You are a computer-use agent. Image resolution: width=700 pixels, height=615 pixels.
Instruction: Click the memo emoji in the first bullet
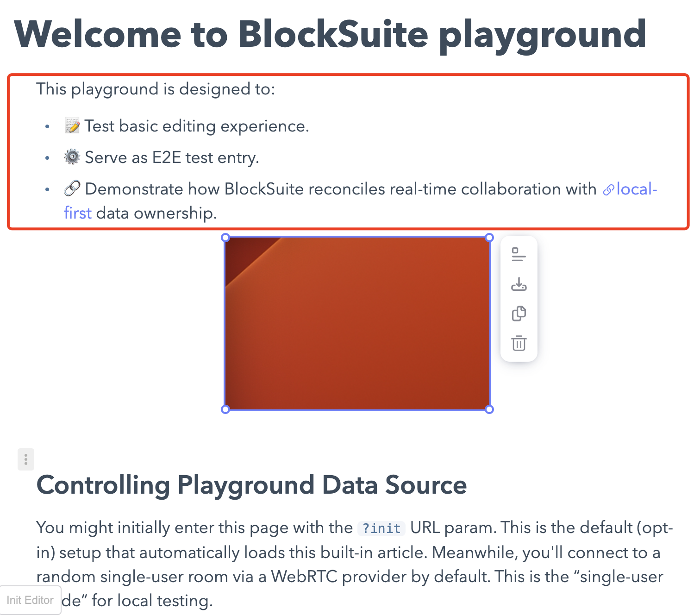point(72,125)
